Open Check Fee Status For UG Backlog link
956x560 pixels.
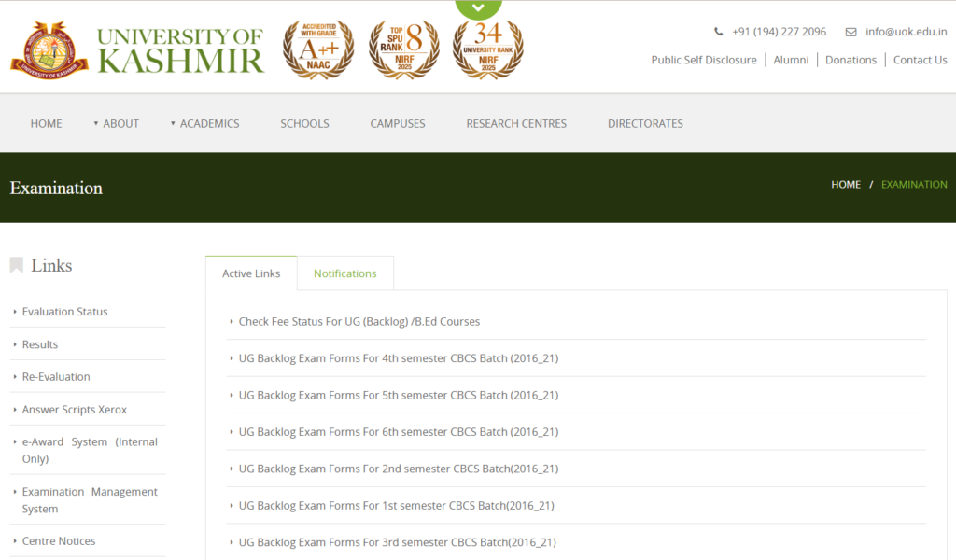pyautogui.click(x=359, y=322)
